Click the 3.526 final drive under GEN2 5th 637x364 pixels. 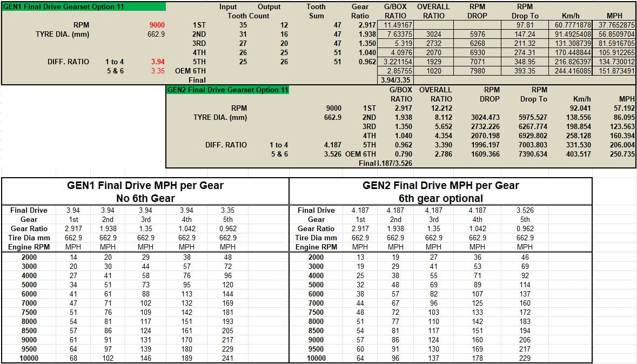(x=525, y=211)
